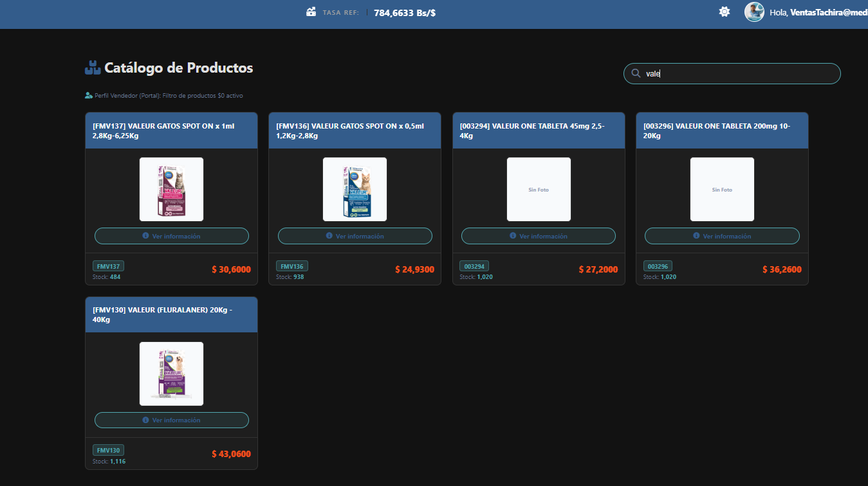868x486 pixels.
Task: Select the title VALEUR ONE TABLETA 200mg
Action: (717, 131)
